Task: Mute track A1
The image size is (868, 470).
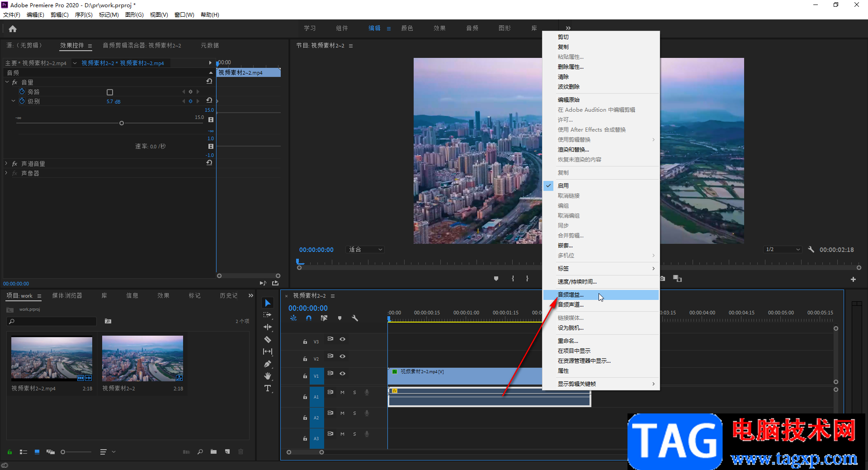Action: coord(342,392)
